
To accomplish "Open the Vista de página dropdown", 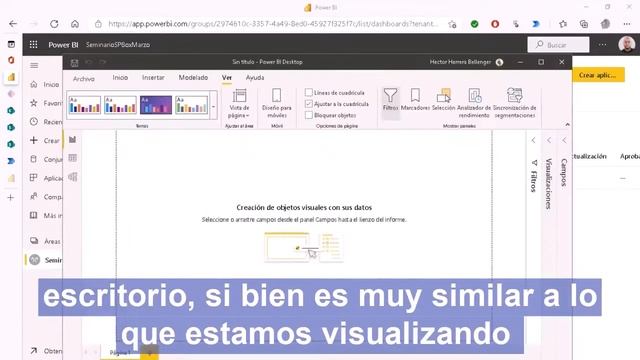I will pyautogui.click(x=239, y=103).
